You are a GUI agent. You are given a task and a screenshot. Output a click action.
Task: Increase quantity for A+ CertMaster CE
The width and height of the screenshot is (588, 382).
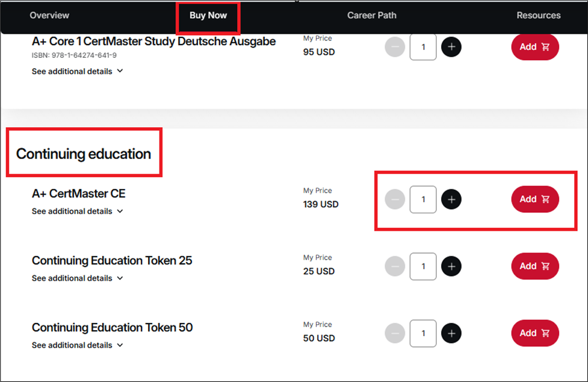pyautogui.click(x=451, y=199)
